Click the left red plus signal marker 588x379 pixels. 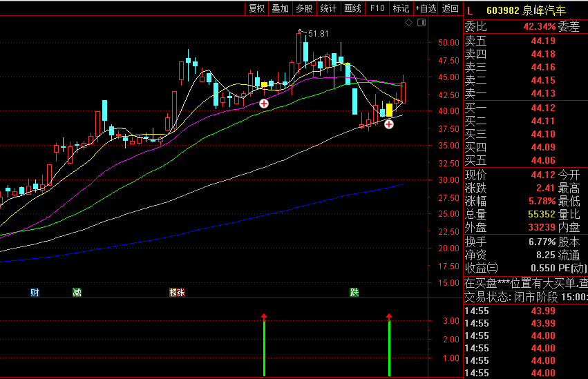click(264, 104)
